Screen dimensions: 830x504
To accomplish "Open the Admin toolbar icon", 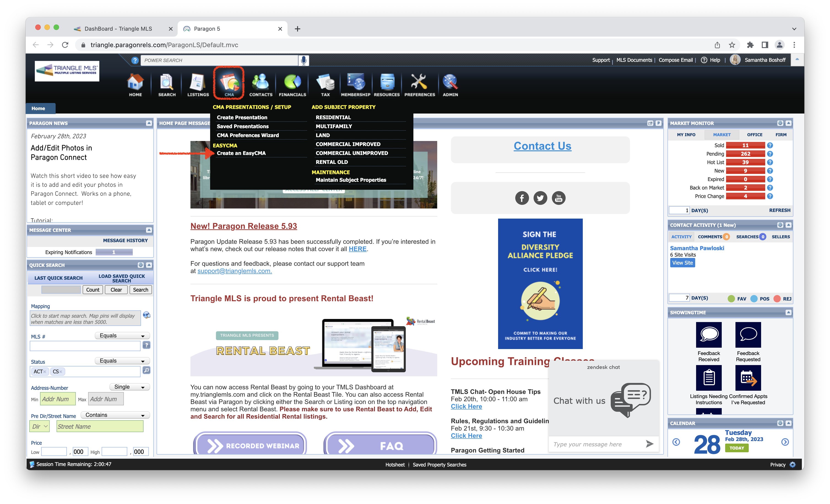I will click(450, 85).
